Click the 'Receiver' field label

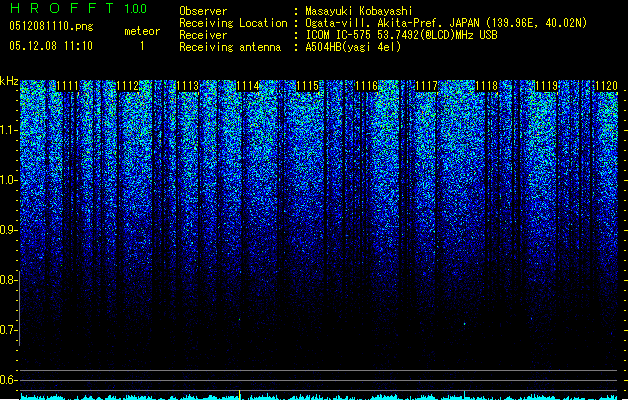pos(203,35)
